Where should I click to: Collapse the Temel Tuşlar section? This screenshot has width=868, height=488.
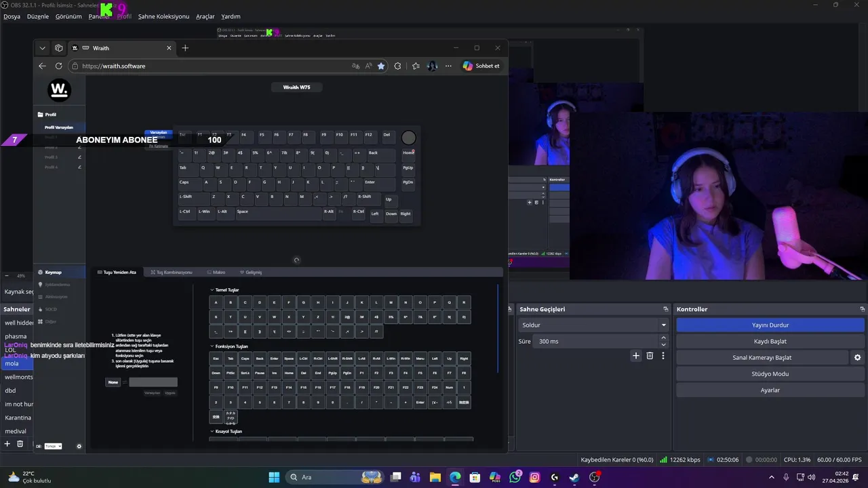point(224,290)
